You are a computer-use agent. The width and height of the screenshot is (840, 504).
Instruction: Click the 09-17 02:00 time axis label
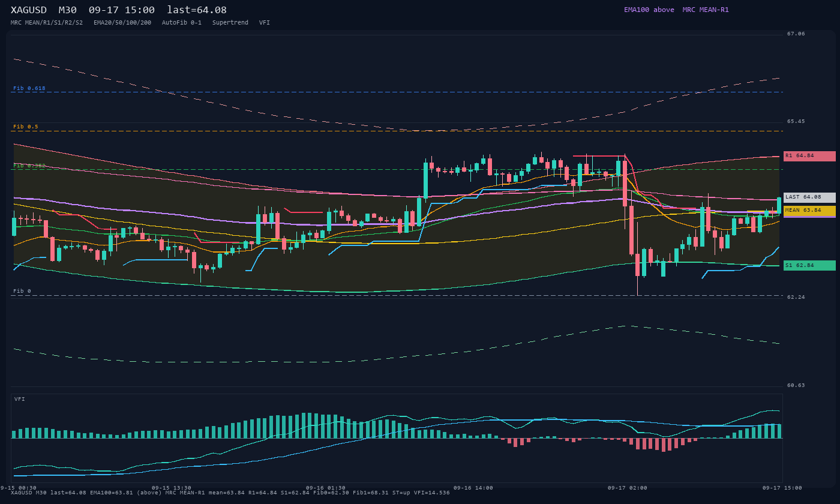pyautogui.click(x=628, y=488)
